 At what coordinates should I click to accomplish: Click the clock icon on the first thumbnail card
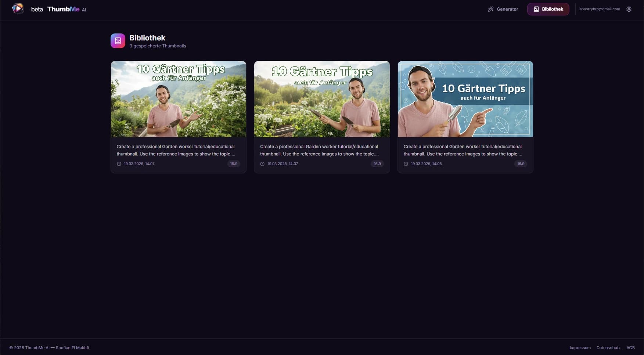pyautogui.click(x=119, y=164)
